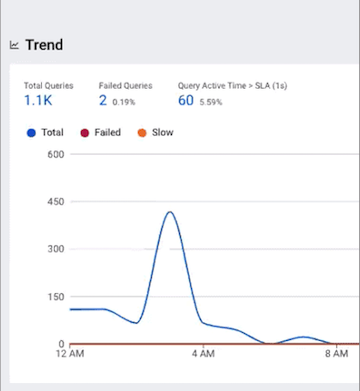
Task: Click the Failed legend label
Action: (x=107, y=132)
